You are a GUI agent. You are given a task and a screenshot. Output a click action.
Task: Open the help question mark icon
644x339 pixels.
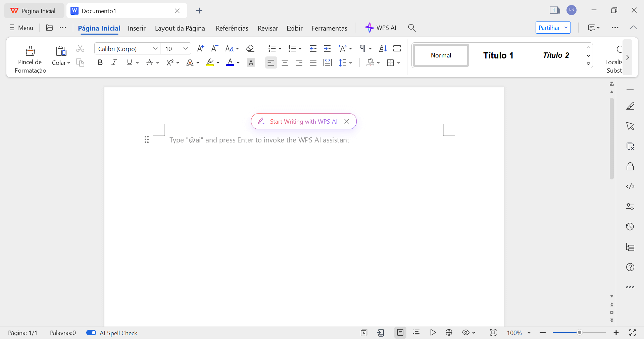coord(630,267)
